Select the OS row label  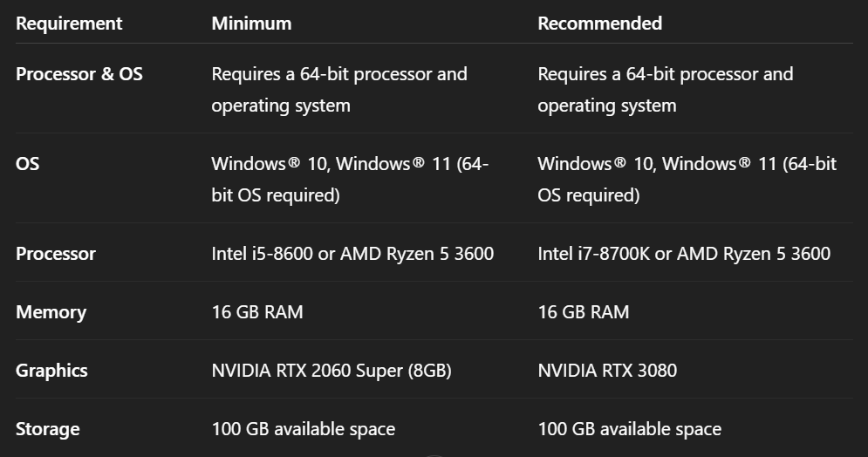pyautogui.click(x=27, y=164)
